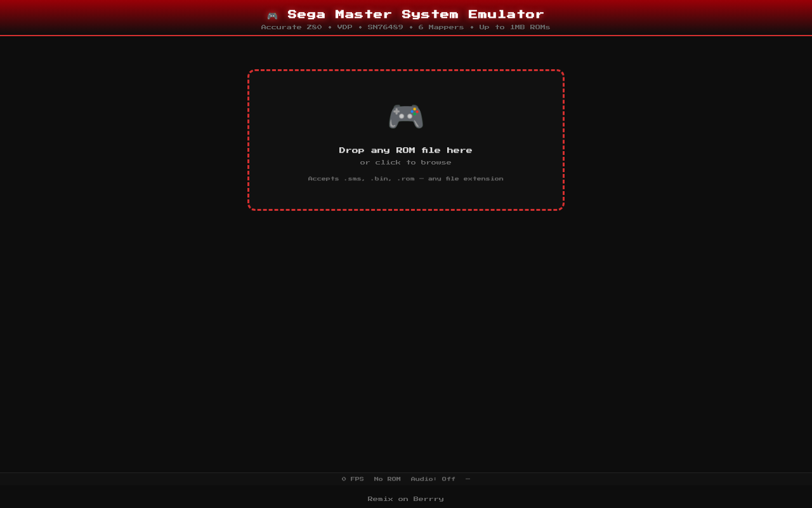Click the large gamepad icon in drop zone
812x508 pixels.
[406, 116]
